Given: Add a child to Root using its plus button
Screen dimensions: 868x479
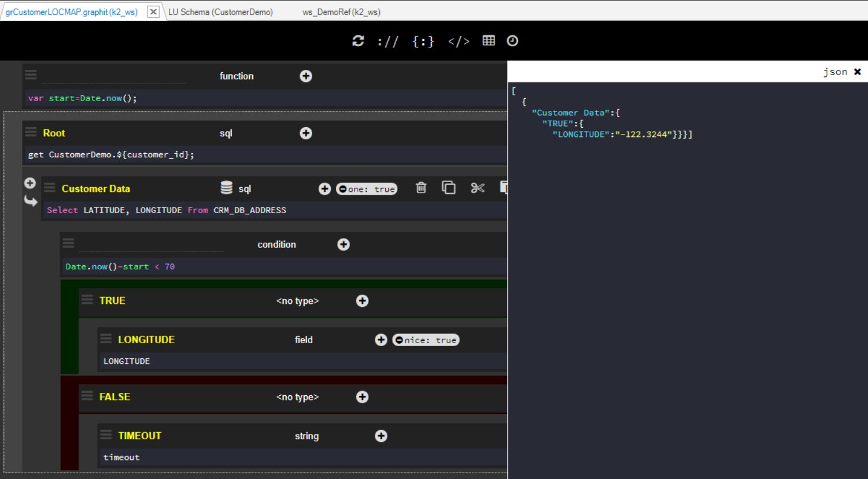Looking at the screenshot, I should [306, 133].
